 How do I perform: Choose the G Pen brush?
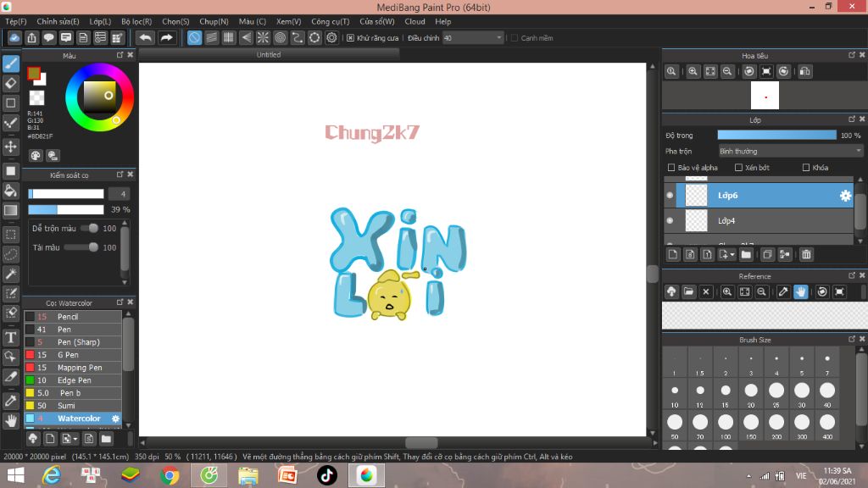pos(73,355)
